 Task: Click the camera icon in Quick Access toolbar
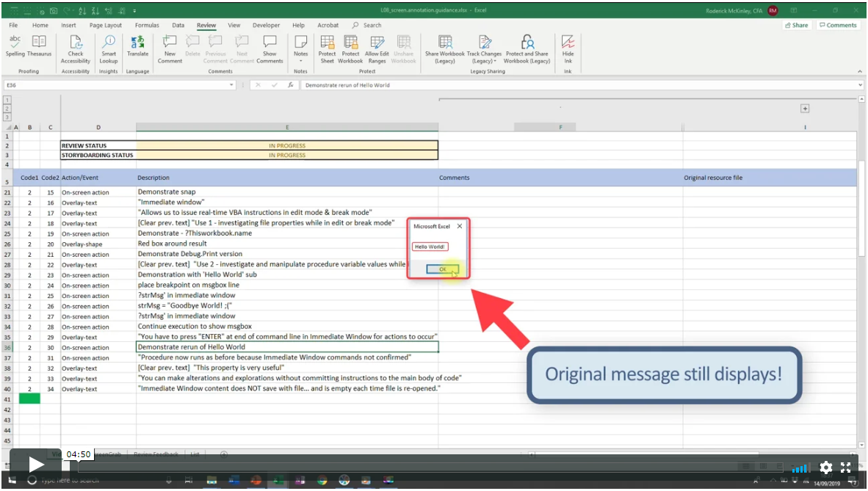point(54,10)
